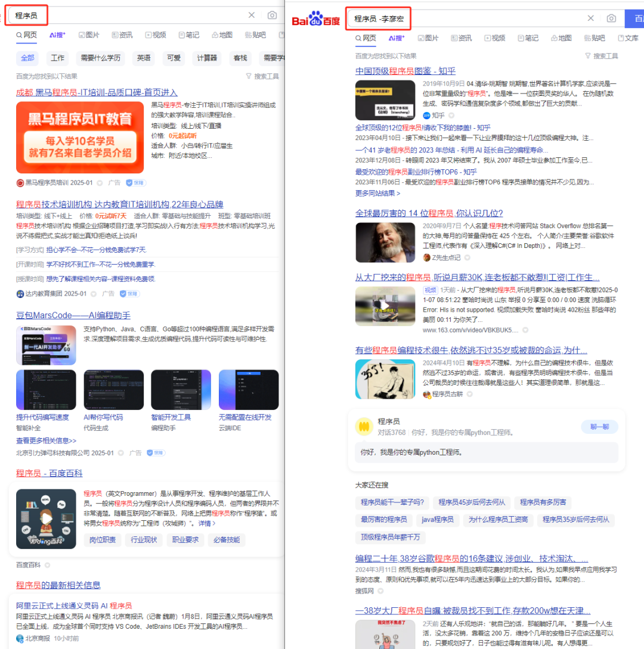644x649 pixels.
Task: Click the Baidu logo
Action: tap(315, 18)
